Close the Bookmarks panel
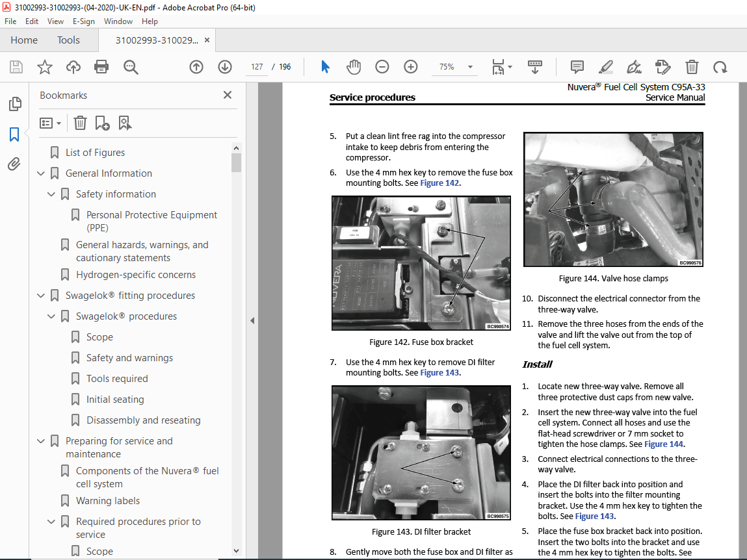747x560 pixels. [228, 95]
